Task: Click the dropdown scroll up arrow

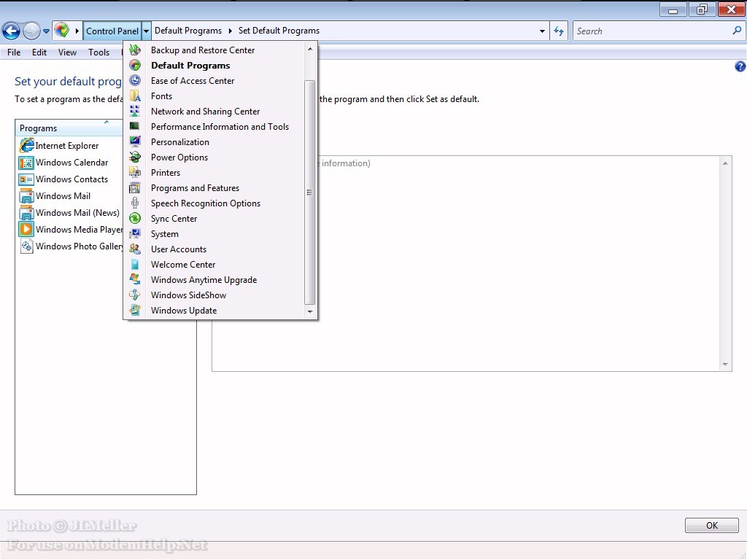Action: pyautogui.click(x=310, y=49)
